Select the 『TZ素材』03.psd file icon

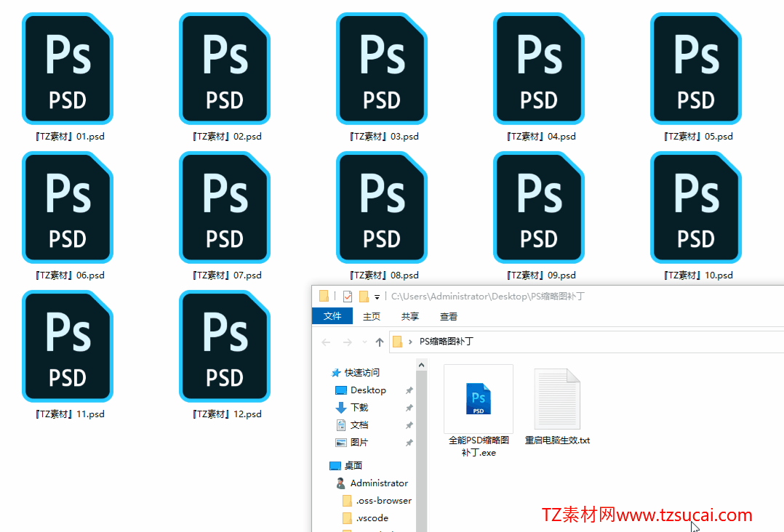[382, 68]
